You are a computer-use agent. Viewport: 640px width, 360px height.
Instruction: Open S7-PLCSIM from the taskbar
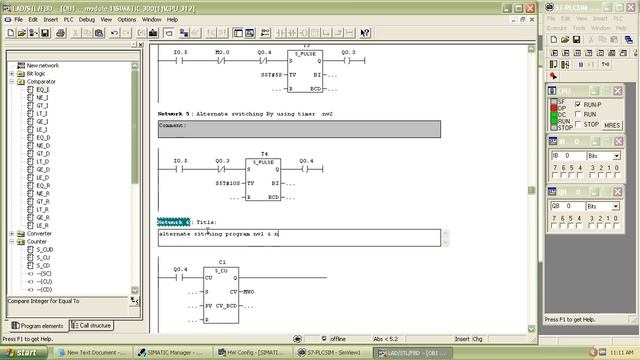point(331,353)
